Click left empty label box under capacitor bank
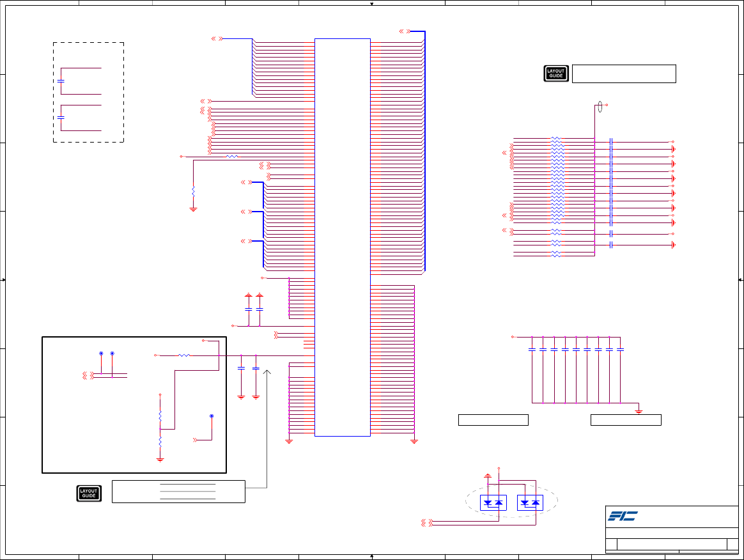 coord(493,420)
